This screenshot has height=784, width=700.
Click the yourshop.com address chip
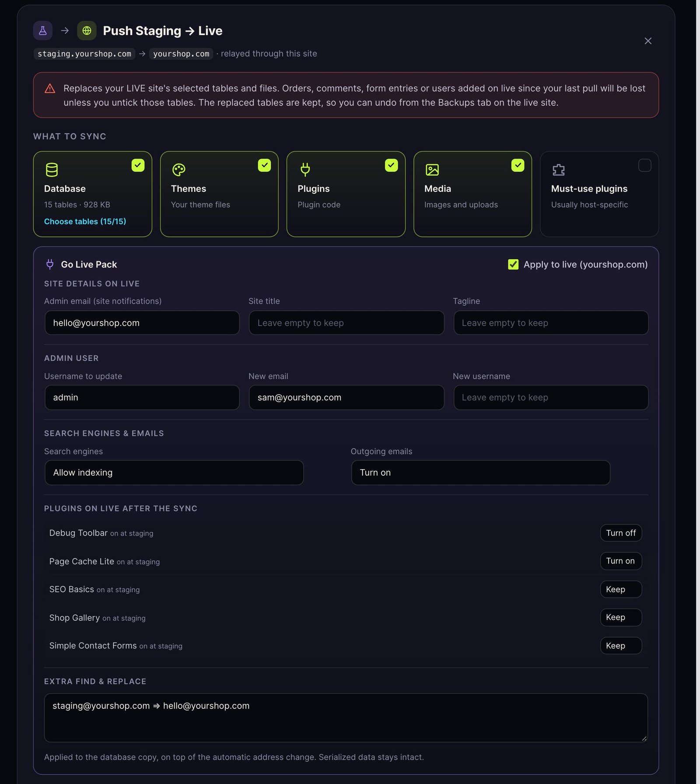point(181,54)
